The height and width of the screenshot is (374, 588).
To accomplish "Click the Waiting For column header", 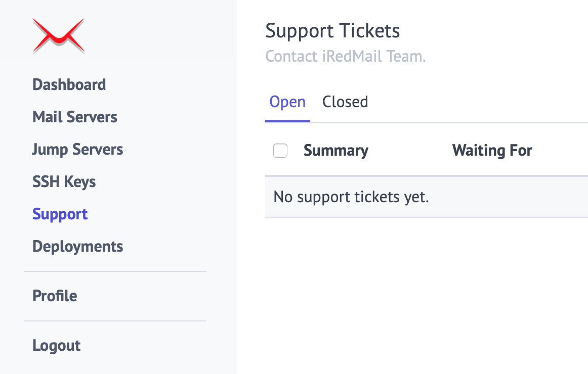I will 492,151.
